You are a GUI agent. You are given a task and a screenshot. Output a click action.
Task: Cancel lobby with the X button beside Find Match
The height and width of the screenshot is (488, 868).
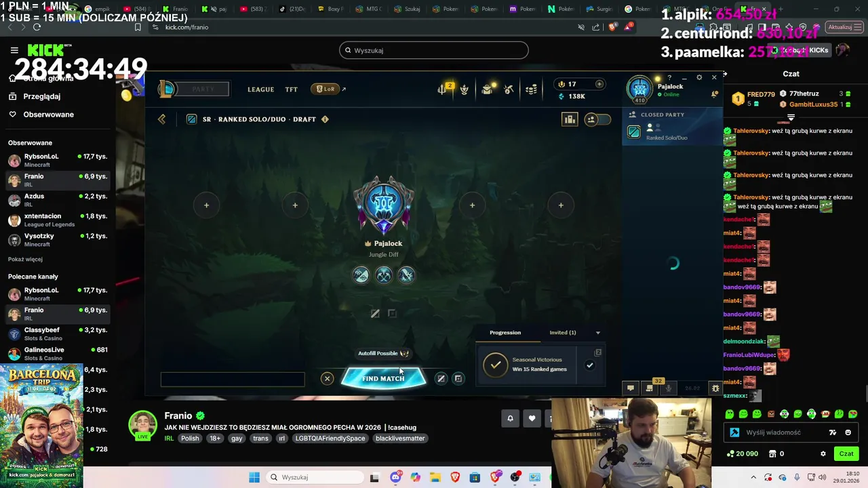[x=327, y=379]
